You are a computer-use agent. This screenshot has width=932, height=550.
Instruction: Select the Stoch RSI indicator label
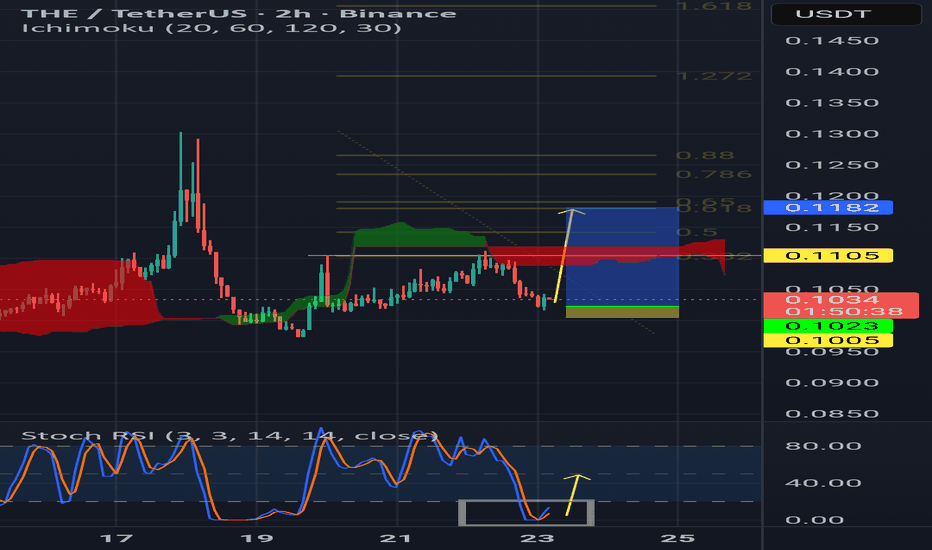click(x=229, y=436)
